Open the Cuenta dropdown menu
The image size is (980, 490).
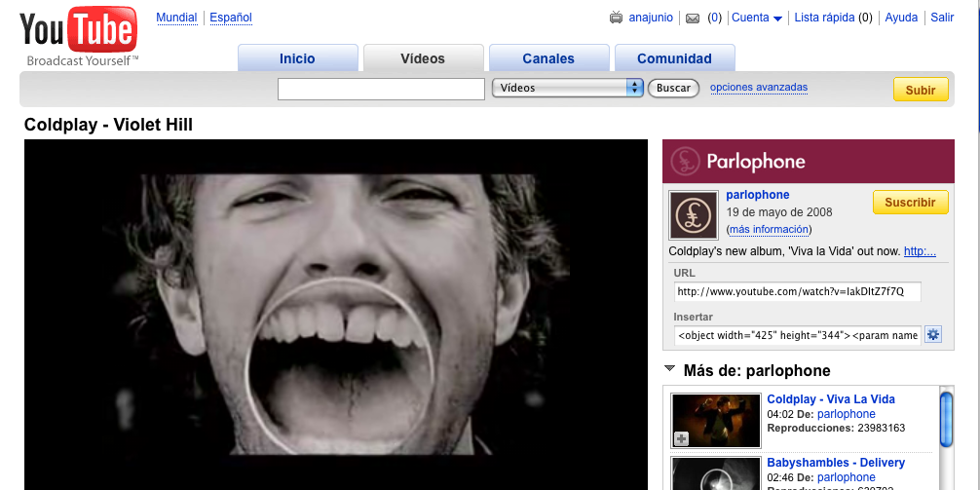757,18
